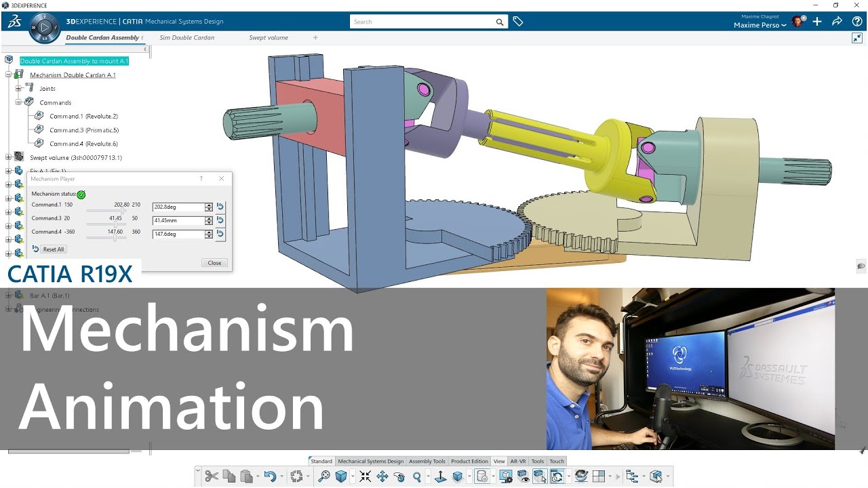Switch to the Swept volume tab

coord(269,38)
